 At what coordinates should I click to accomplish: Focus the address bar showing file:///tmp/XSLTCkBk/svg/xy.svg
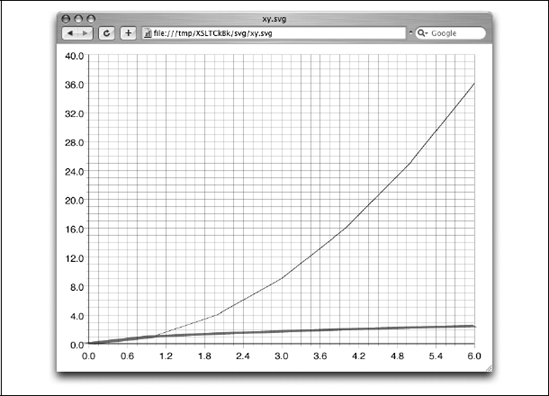pyautogui.click(x=274, y=33)
